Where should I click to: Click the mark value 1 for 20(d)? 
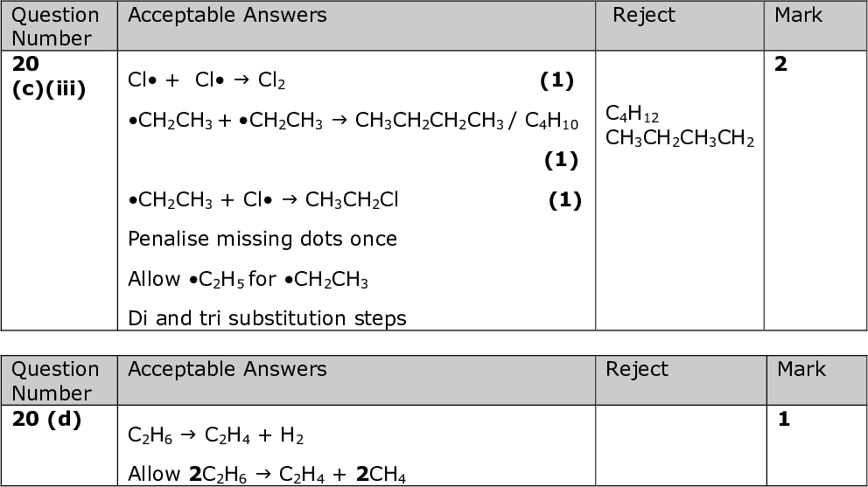click(x=784, y=420)
